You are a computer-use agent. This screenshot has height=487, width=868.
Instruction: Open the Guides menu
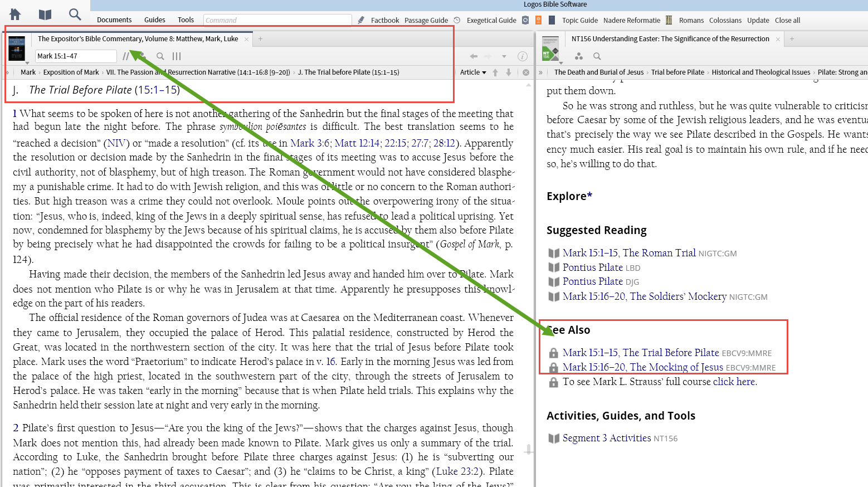coord(155,20)
